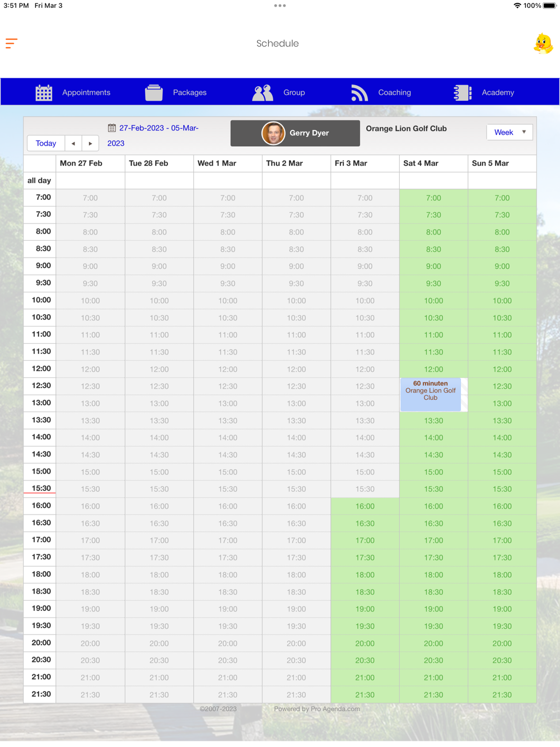Select the Sat 4 Mar column header
Viewport: 560px width, 747px height.
click(433, 164)
